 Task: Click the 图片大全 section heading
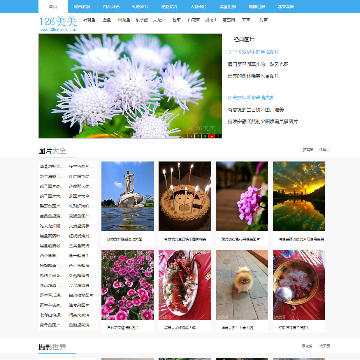tap(52, 151)
